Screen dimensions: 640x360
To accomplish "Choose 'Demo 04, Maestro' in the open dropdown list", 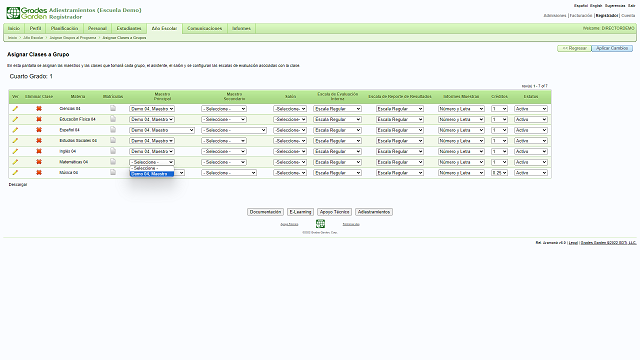I will 152,174.
